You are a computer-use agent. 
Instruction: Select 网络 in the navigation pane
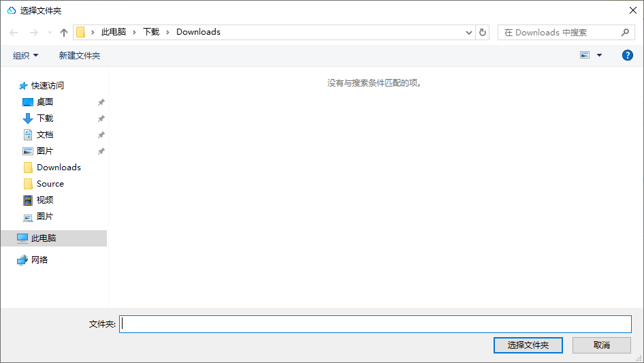[39, 259]
